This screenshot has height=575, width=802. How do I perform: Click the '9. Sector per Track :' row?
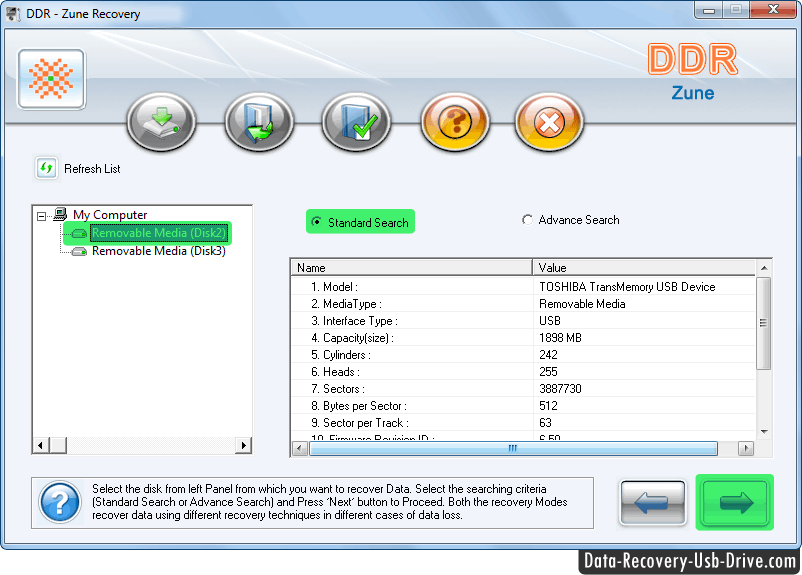point(523,423)
